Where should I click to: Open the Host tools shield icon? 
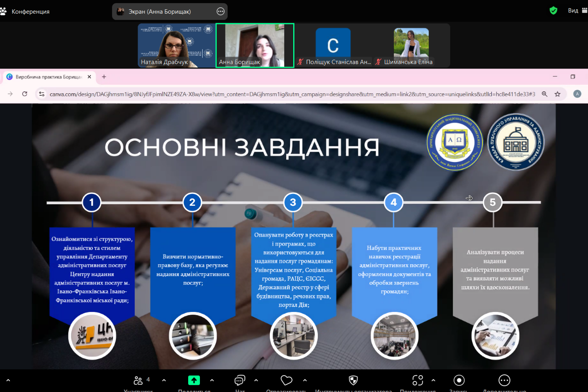click(x=353, y=380)
